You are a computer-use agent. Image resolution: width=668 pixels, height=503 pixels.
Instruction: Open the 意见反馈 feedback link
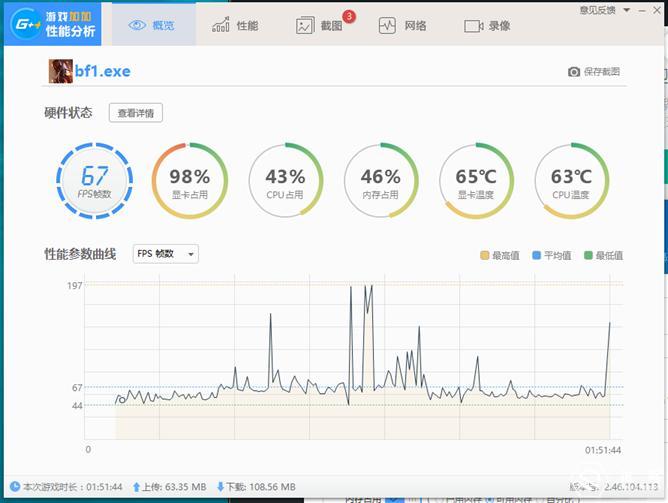[597, 10]
